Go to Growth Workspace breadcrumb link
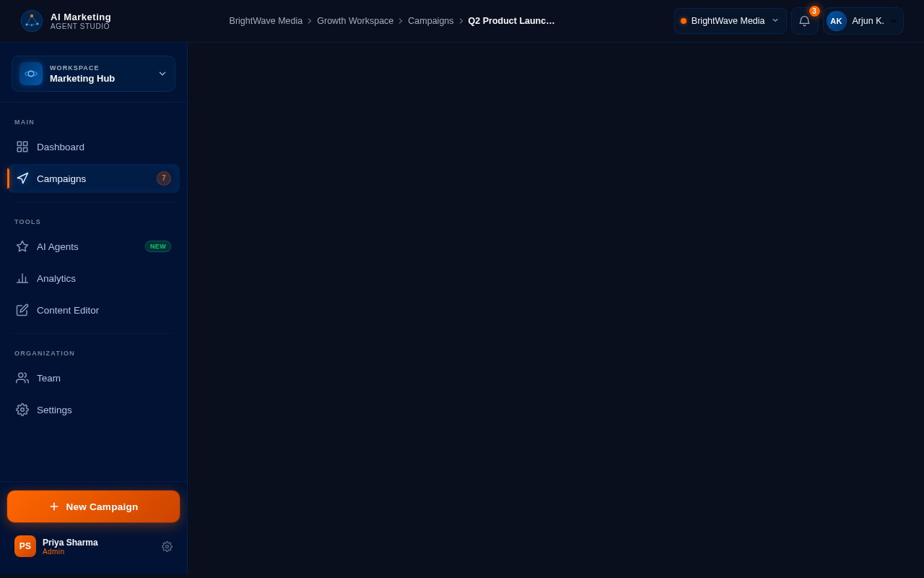The image size is (924, 578). point(355,21)
